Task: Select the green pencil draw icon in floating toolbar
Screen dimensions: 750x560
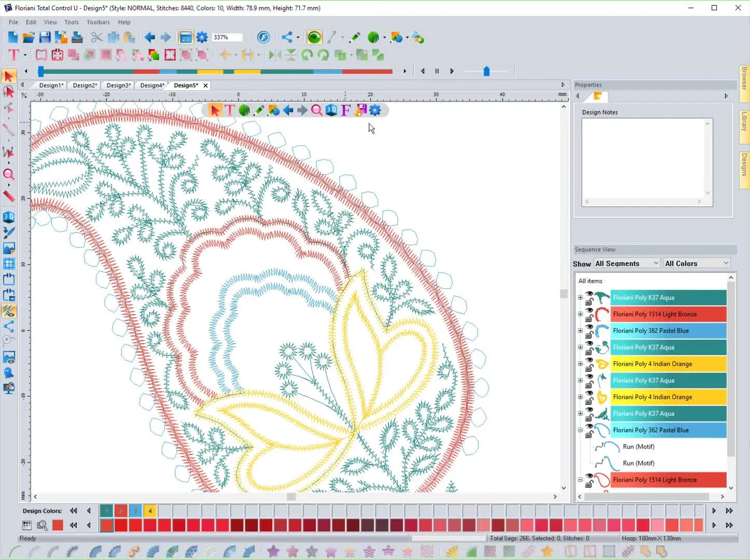Action: 259,110
